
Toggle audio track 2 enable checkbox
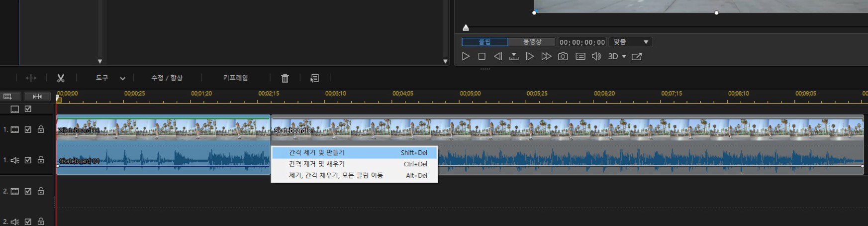[28, 222]
